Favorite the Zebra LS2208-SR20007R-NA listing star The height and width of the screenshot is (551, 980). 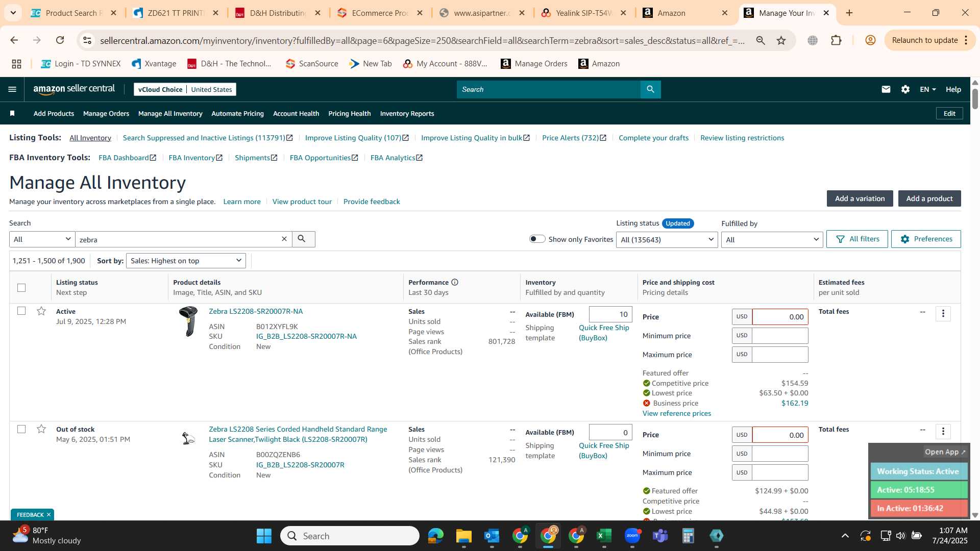(41, 311)
